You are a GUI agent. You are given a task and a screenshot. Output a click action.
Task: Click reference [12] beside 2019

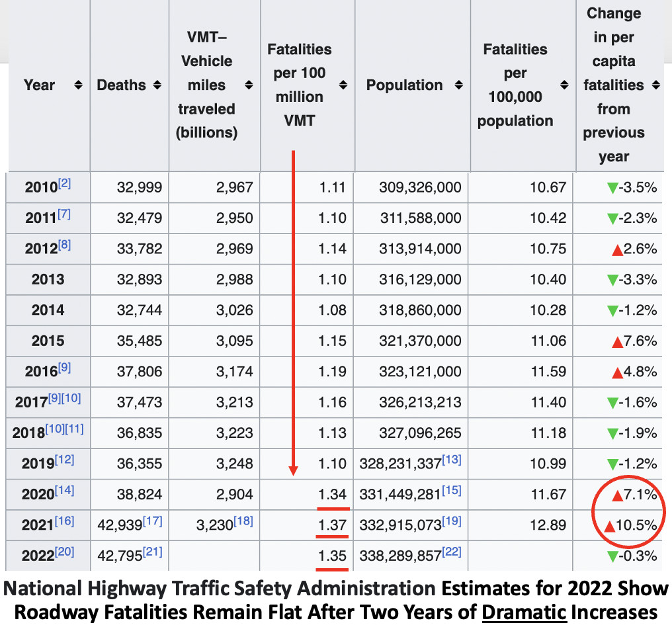(66, 460)
